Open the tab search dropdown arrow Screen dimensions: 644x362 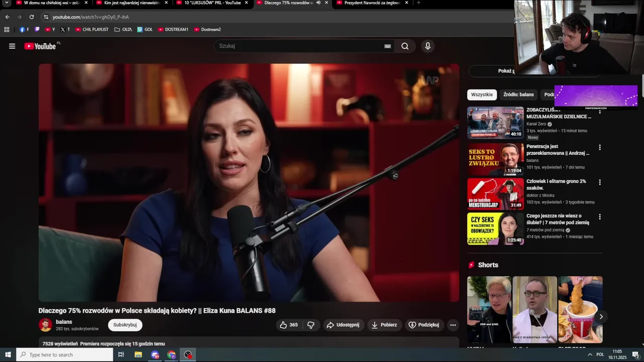(7, 3)
